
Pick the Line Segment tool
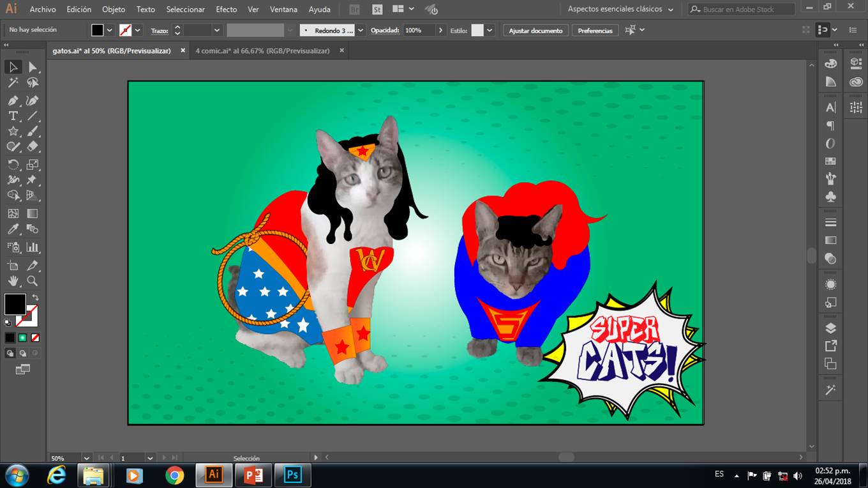pos(33,116)
